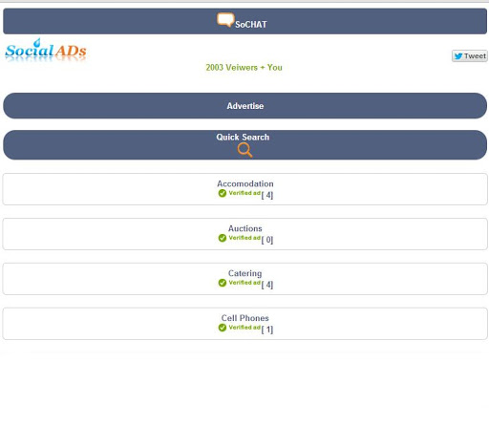
Task: Click the Cell Phones ad count [1]
Action: (267, 330)
